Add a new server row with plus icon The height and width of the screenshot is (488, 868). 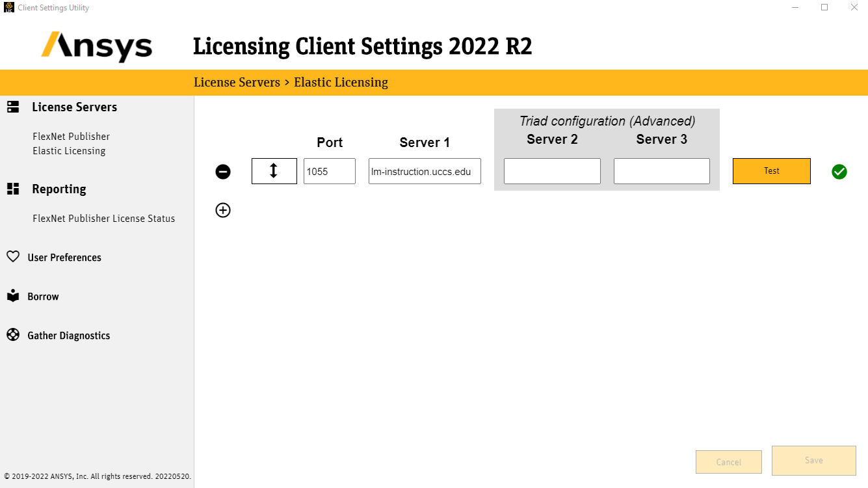pyautogui.click(x=223, y=210)
